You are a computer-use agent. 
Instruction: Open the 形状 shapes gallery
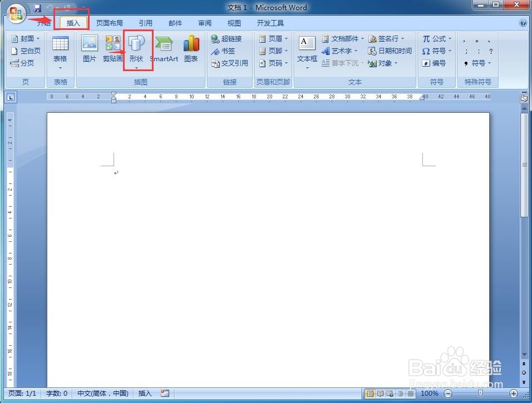tap(136, 51)
